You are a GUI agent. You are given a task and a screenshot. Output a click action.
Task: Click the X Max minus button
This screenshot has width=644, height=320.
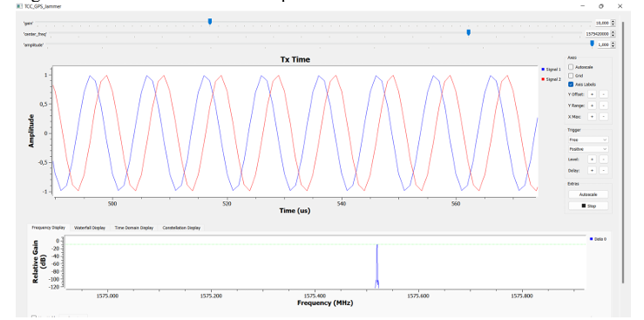603,117
